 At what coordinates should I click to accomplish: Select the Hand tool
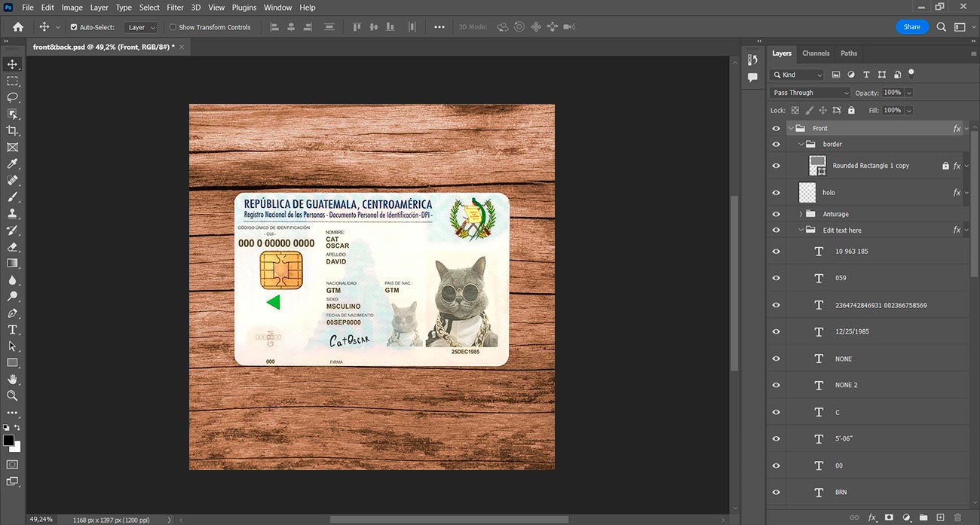12,379
